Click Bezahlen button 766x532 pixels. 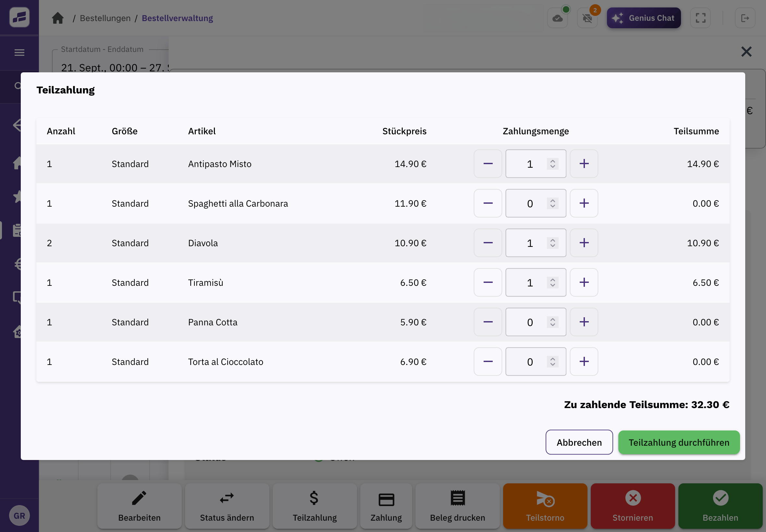tap(720, 506)
